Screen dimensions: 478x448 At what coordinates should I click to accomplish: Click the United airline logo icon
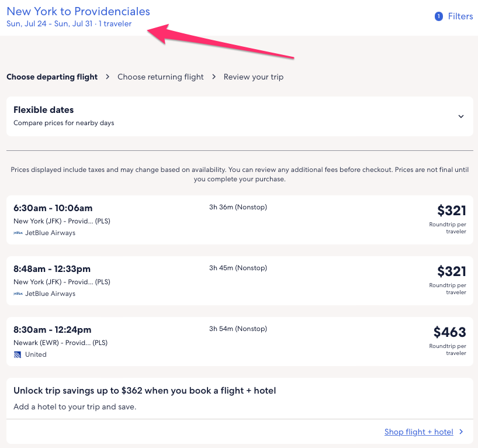pyautogui.click(x=18, y=354)
